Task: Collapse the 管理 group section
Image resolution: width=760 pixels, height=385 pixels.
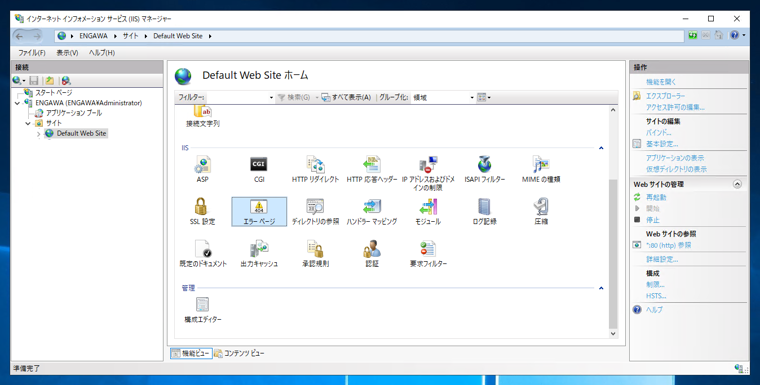Action: tap(601, 288)
